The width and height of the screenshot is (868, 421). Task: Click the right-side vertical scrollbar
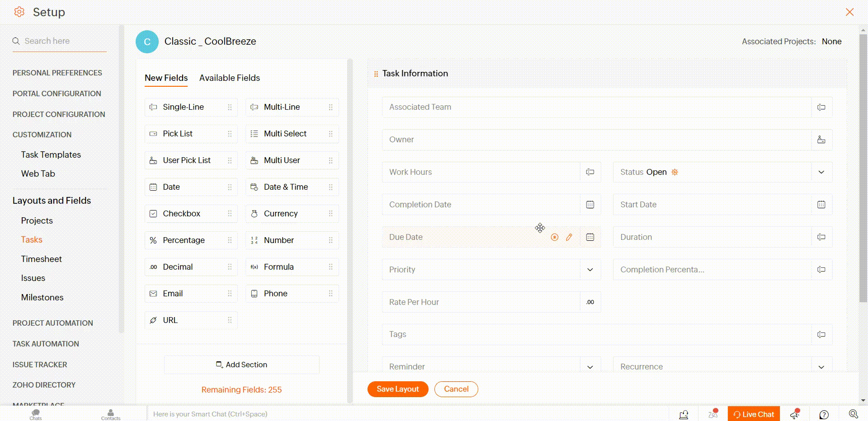tap(863, 167)
